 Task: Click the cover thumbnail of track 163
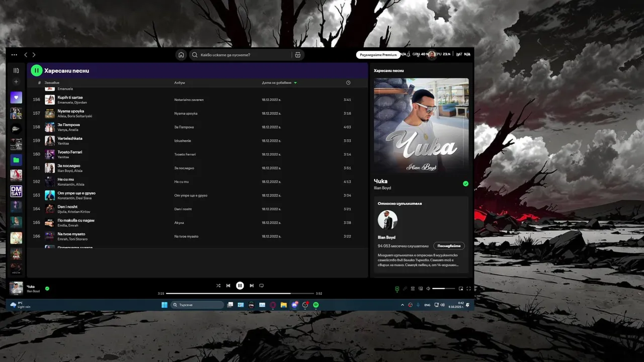coord(50,195)
